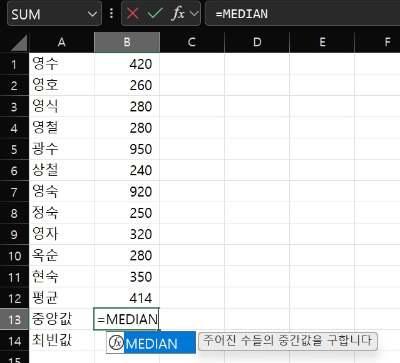This screenshot has height=363, width=400.
Task: Cancel formula entry with the red X
Action: 132,14
